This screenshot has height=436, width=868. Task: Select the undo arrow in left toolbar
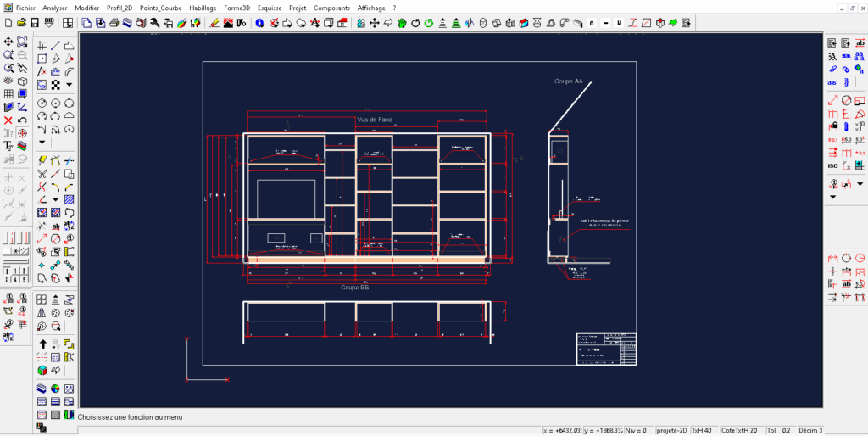(x=22, y=120)
